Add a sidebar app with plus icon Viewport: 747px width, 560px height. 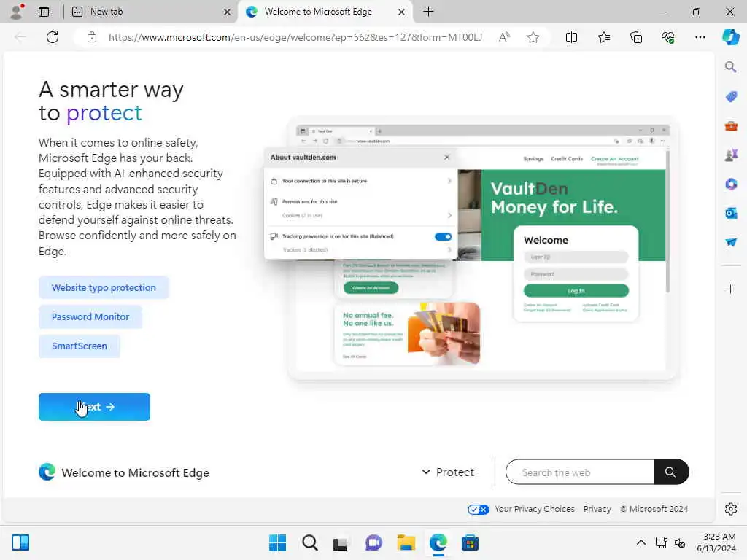coord(730,289)
